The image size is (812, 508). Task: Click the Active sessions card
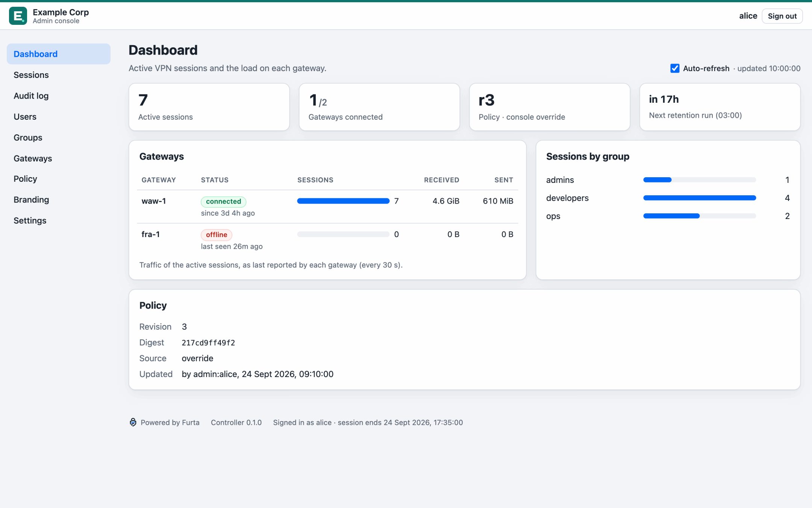click(209, 107)
